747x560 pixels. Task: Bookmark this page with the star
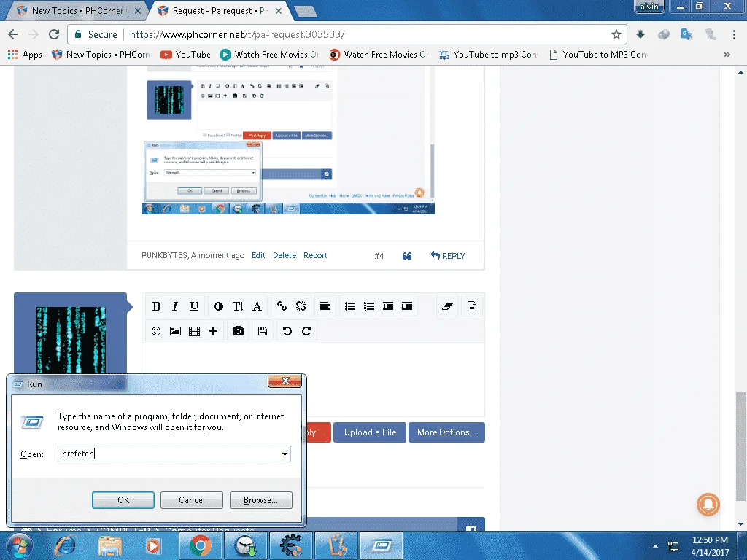[616, 34]
